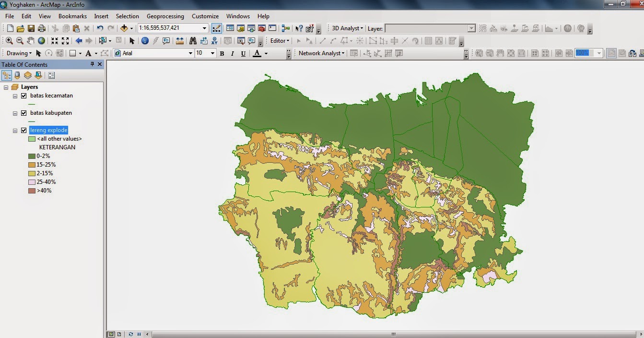
Task: Toggle Italic text formatting
Action: pyautogui.click(x=233, y=53)
